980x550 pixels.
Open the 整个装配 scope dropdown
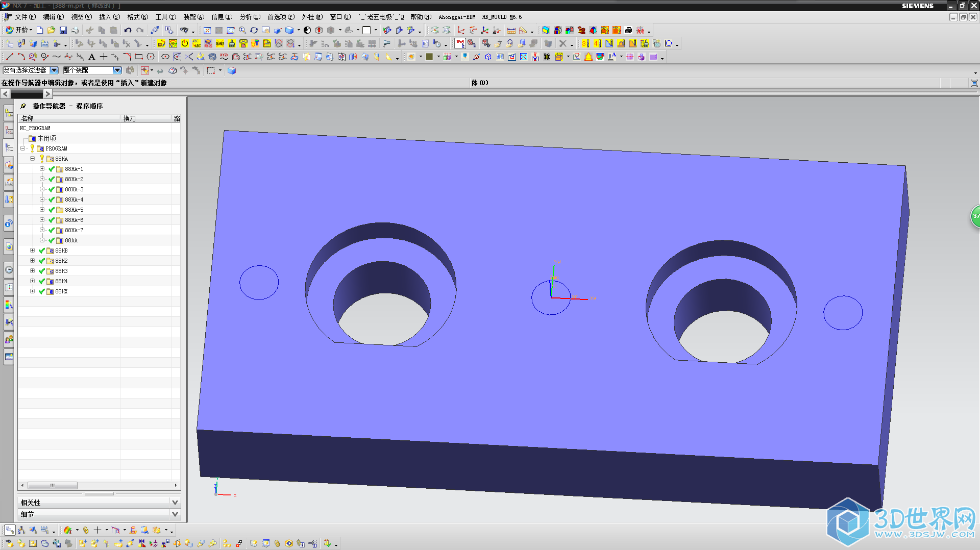point(117,70)
